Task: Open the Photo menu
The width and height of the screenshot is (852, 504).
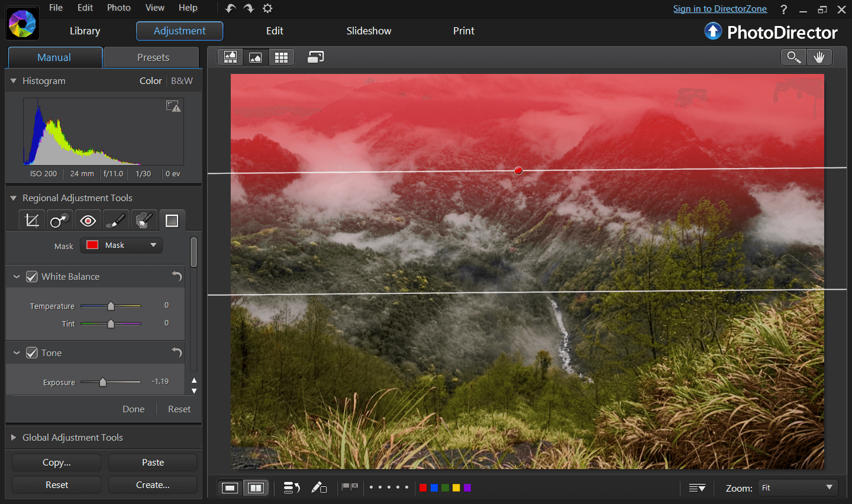Action: [x=119, y=8]
